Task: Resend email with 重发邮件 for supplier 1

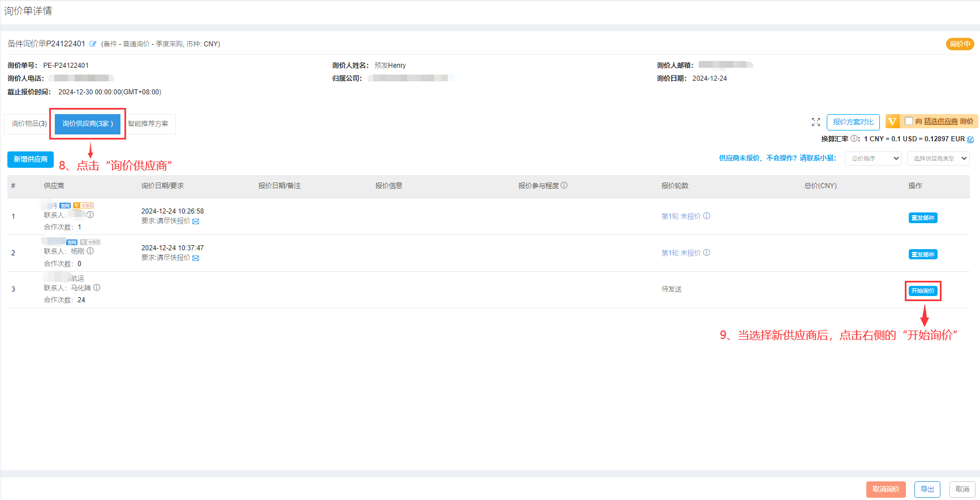Action: pyautogui.click(x=923, y=218)
